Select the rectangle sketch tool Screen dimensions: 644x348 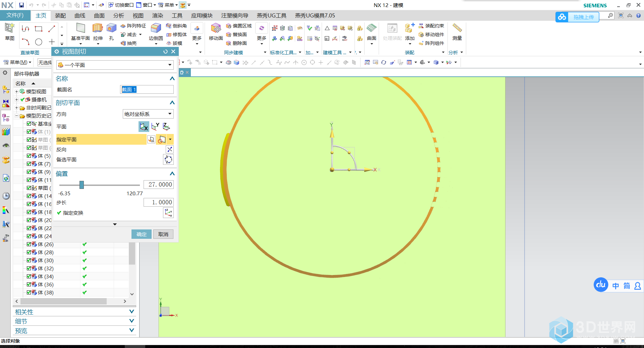click(x=39, y=29)
